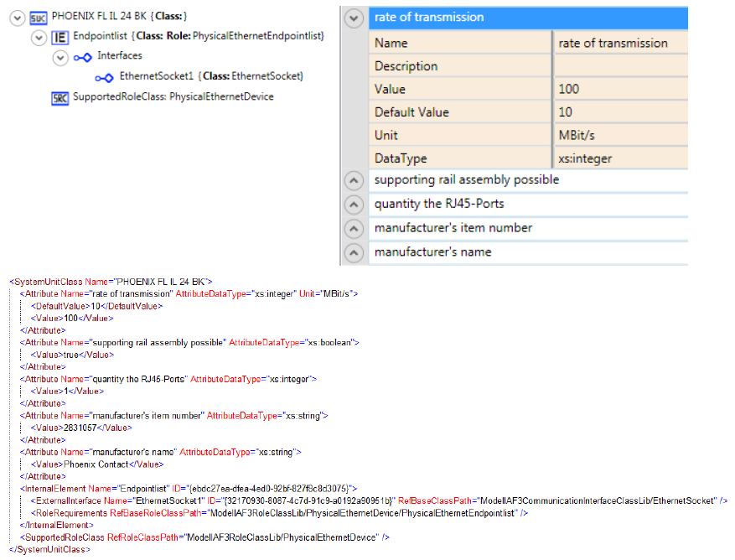
Task: Click the IE icon next to Endpointlist
Action: click(x=60, y=37)
